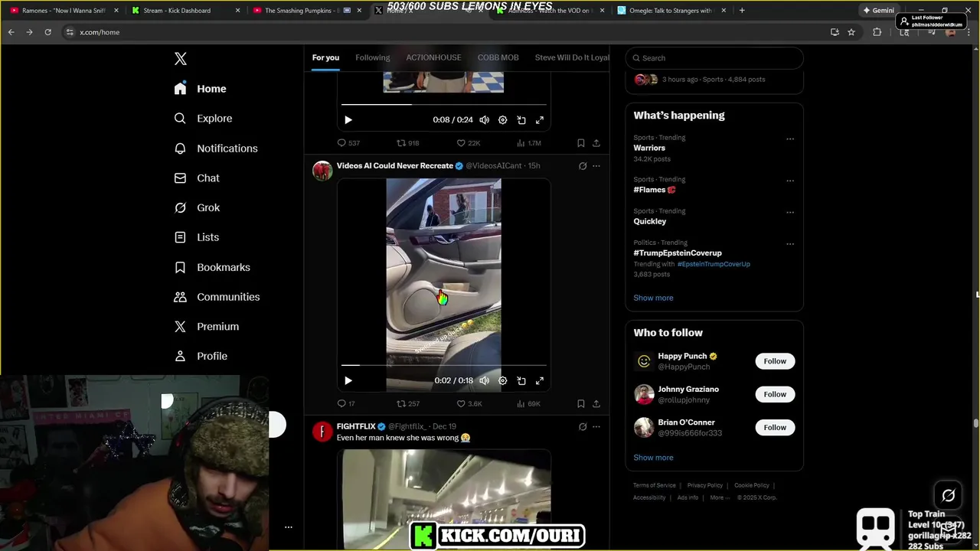Screen dimensions: 980x551
Task: Repost the post with 257 reposts
Action: pos(407,403)
